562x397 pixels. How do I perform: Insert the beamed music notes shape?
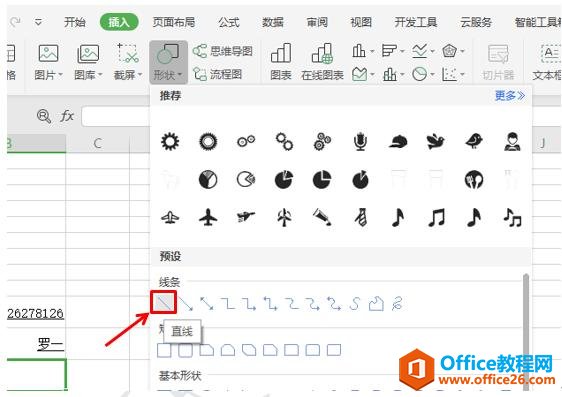436,217
